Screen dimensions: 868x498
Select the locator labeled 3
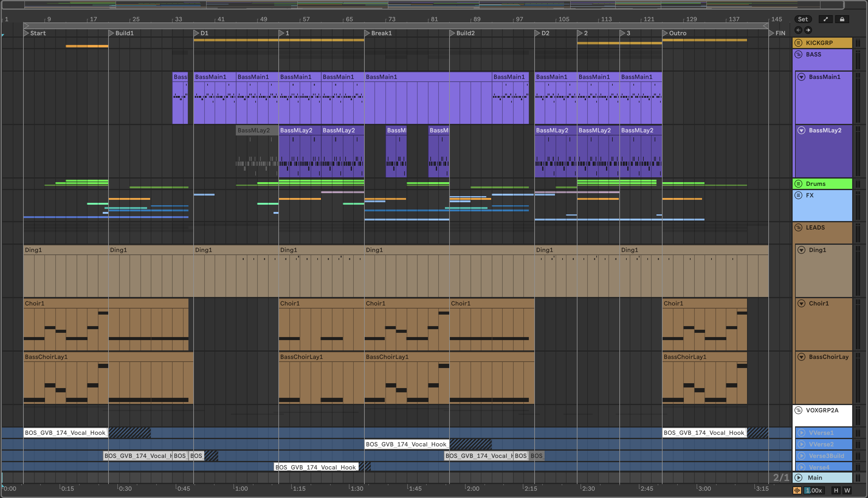pyautogui.click(x=625, y=33)
